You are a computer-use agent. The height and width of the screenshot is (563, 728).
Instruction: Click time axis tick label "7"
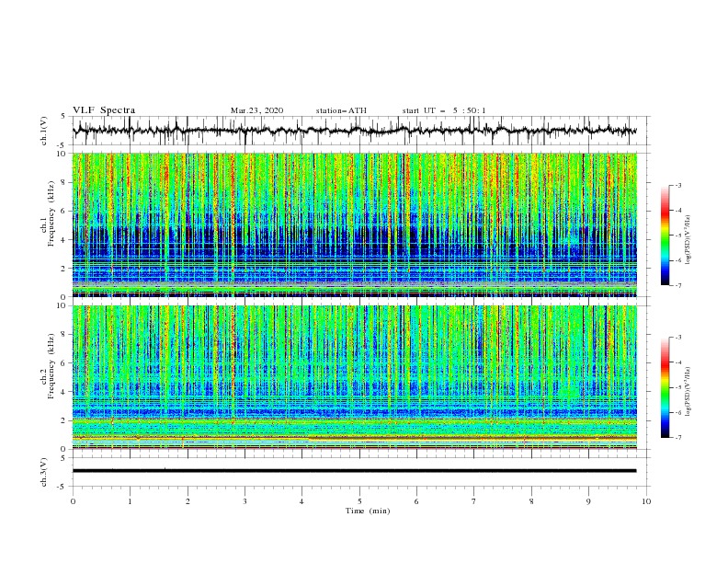[x=474, y=501]
